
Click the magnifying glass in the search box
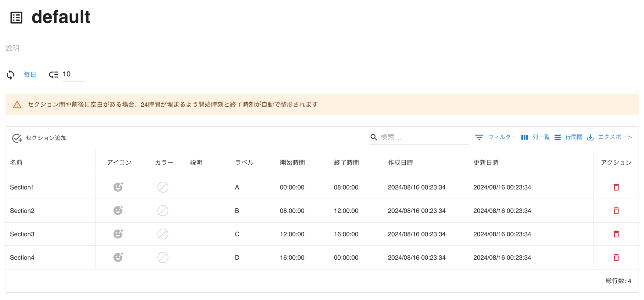click(x=374, y=137)
